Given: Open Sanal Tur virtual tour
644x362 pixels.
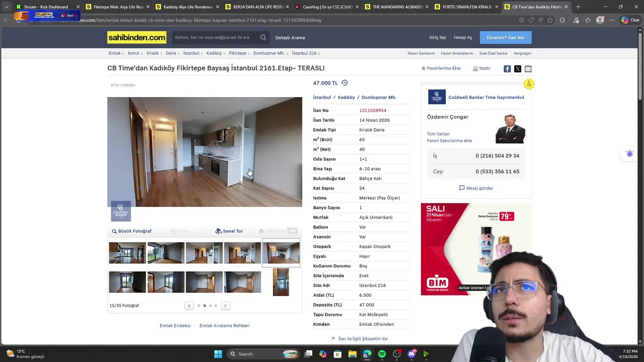Looking at the screenshot, I should (229, 231).
